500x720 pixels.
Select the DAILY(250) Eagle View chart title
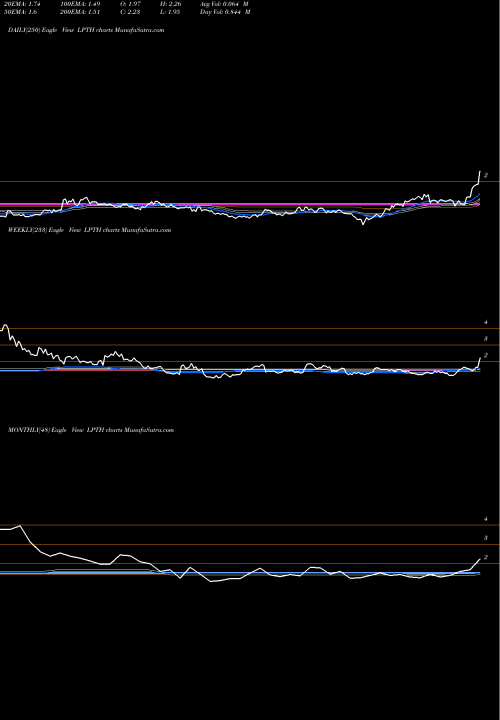[86, 30]
